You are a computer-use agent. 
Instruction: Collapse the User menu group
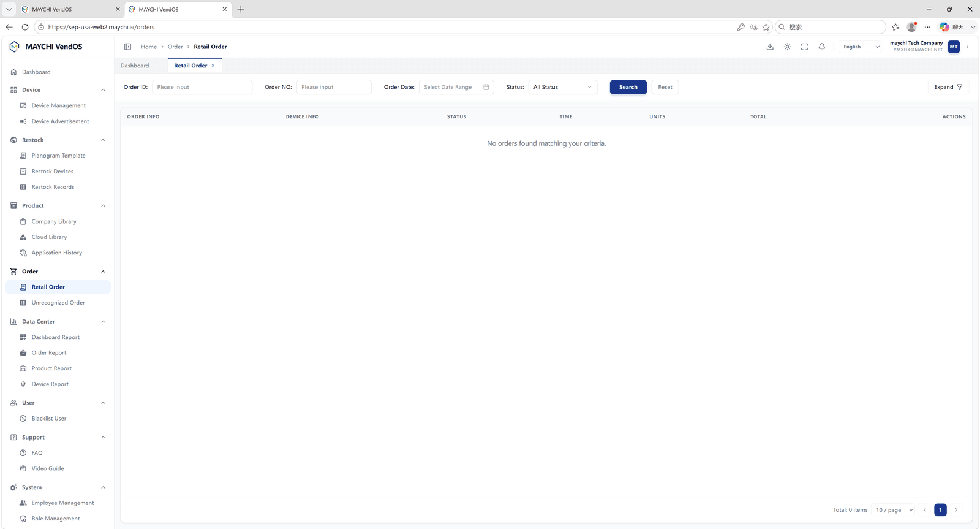pyautogui.click(x=103, y=403)
